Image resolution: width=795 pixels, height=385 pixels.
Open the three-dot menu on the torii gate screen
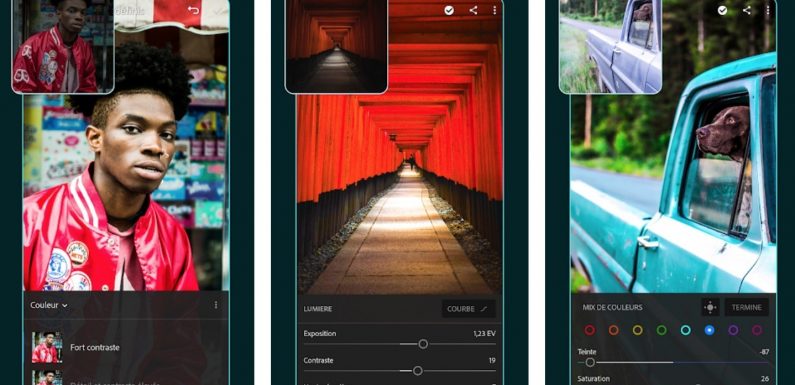click(x=495, y=10)
